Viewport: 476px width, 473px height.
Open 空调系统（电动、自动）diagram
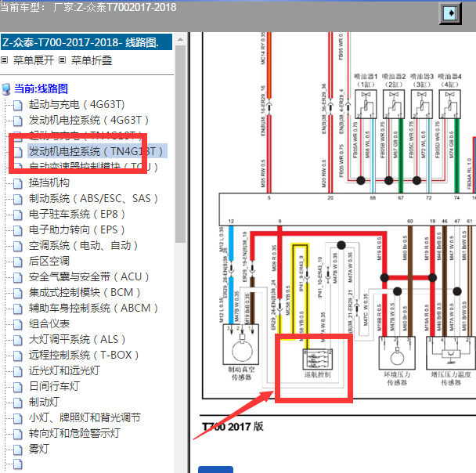click(x=84, y=246)
